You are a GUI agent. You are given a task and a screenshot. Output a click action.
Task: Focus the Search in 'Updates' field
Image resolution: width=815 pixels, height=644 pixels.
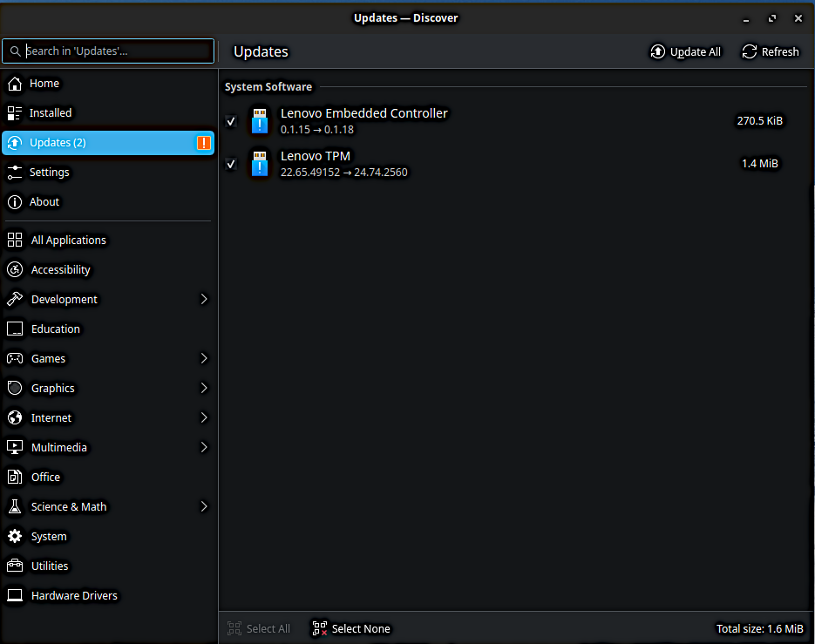pyautogui.click(x=117, y=51)
